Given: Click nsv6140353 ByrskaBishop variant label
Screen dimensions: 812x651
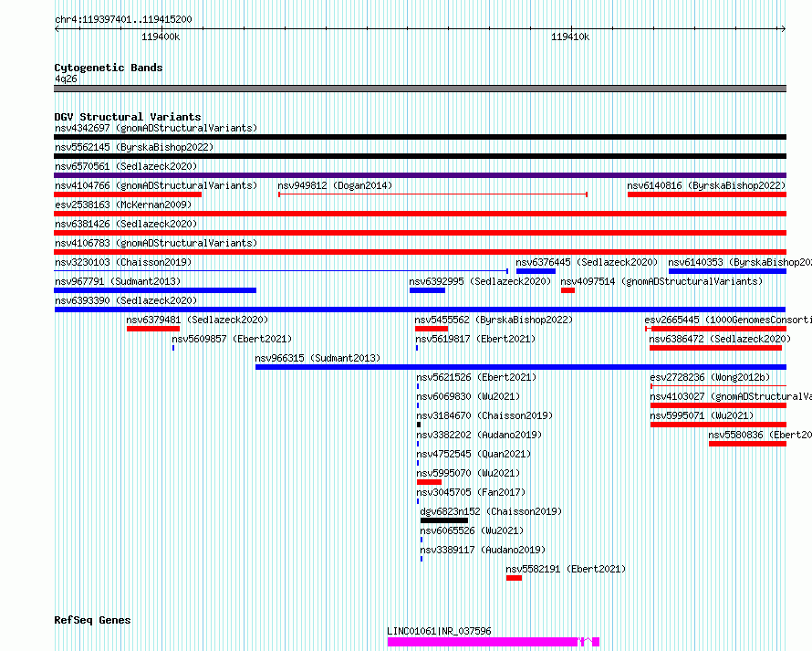Looking at the screenshot, I should coord(740,262).
